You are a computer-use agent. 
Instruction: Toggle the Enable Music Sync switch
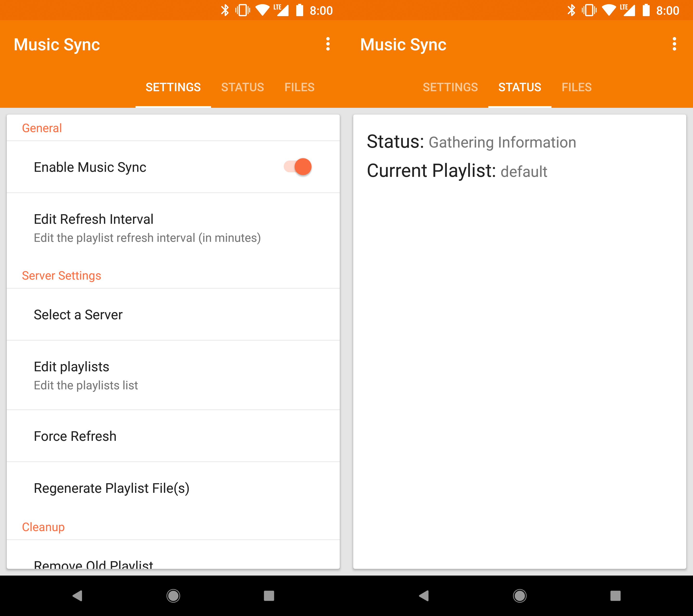(298, 167)
